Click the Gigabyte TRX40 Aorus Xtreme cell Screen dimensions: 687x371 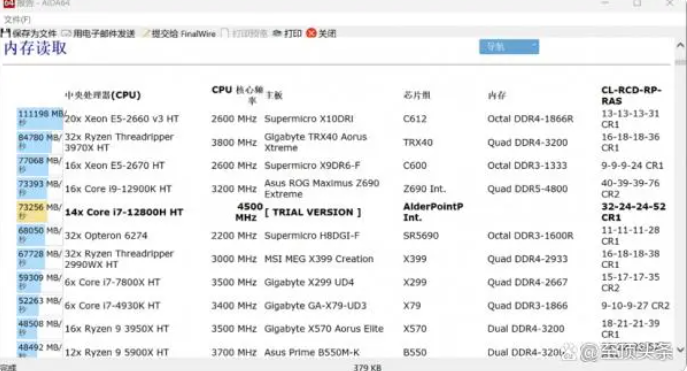(x=315, y=142)
